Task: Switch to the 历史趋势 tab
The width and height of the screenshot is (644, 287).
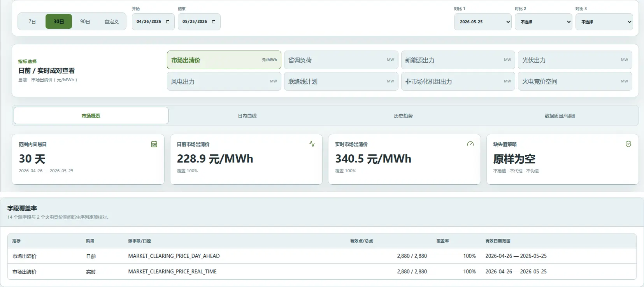Action: click(404, 116)
